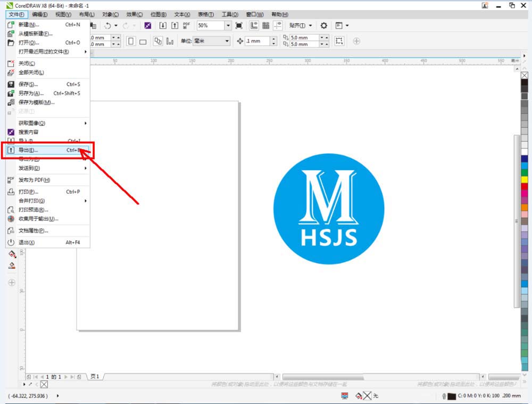This screenshot has width=532, height=404.
Task: Open the 布局 menu
Action: [87, 14]
